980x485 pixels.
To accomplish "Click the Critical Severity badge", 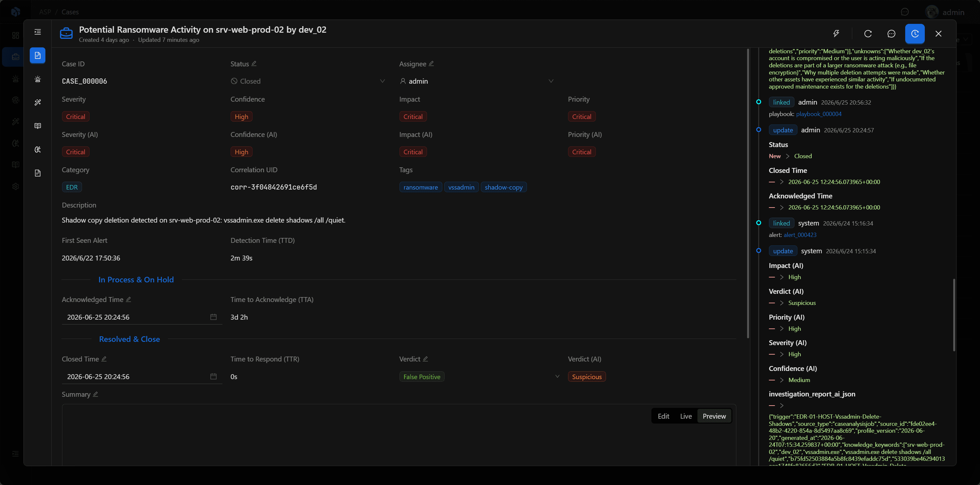I will (x=75, y=116).
